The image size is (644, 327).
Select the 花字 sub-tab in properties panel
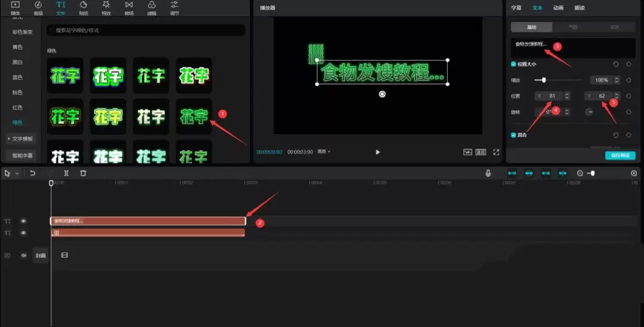pyautogui.click(x=614, y=27)
